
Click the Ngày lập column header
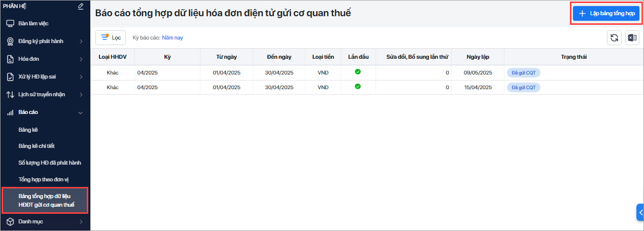click(478, 57)
